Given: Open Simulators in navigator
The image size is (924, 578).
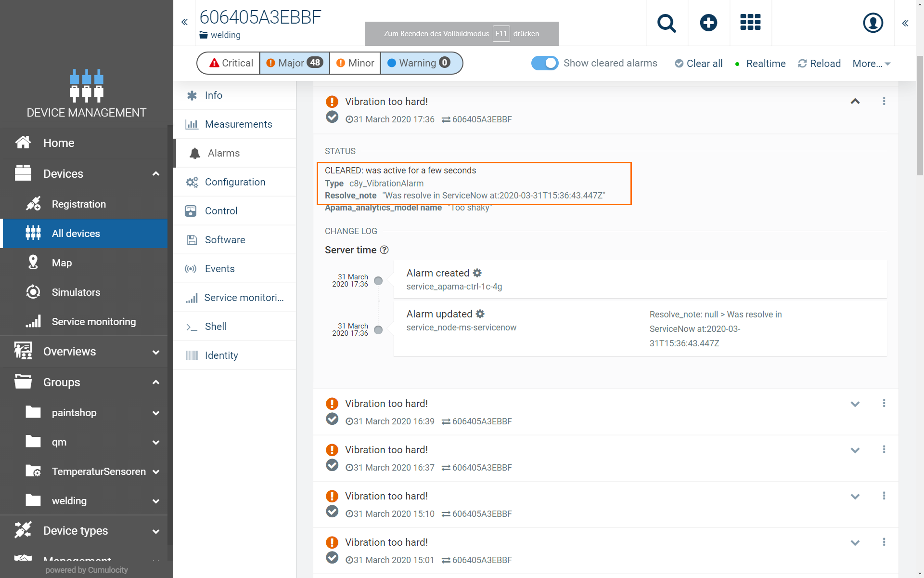Looking at the screenshot, I should (x=84, y=292).
